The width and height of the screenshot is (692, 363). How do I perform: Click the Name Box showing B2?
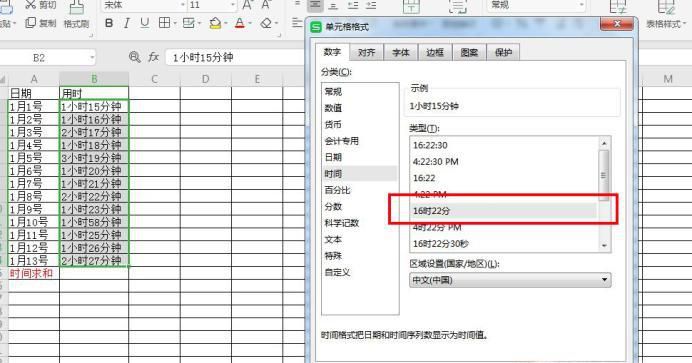coord(40,57)
